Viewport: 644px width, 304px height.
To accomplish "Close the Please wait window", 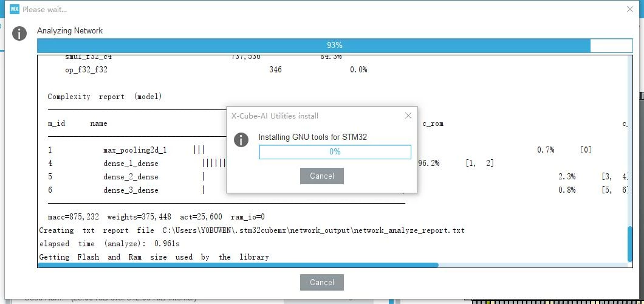I will pyautogui.click(x=629, y=9).
